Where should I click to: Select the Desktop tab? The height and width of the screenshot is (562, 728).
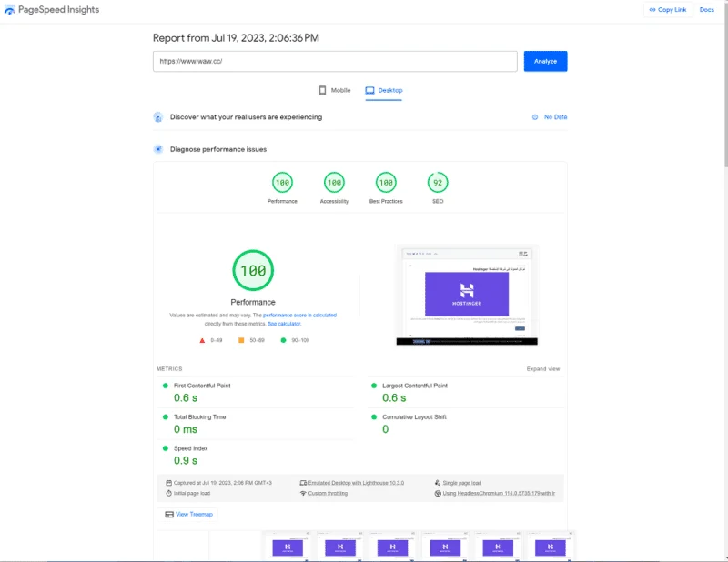pos(384,90)
